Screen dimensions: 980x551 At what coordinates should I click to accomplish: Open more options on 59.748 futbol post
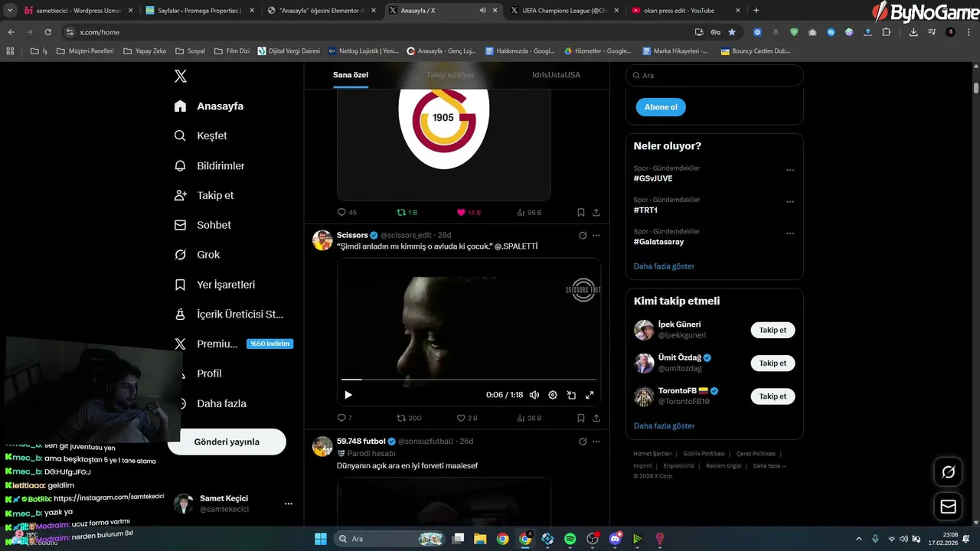(x=596, y=441)
